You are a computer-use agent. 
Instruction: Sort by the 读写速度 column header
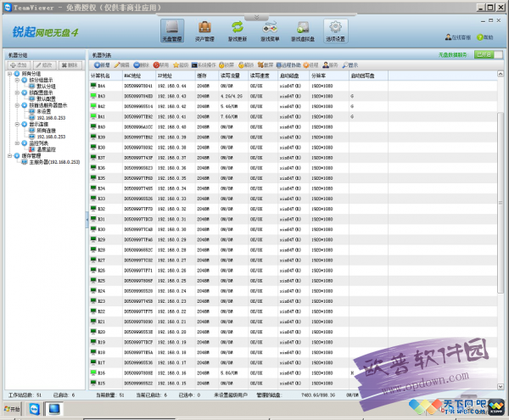coord(263,76)
